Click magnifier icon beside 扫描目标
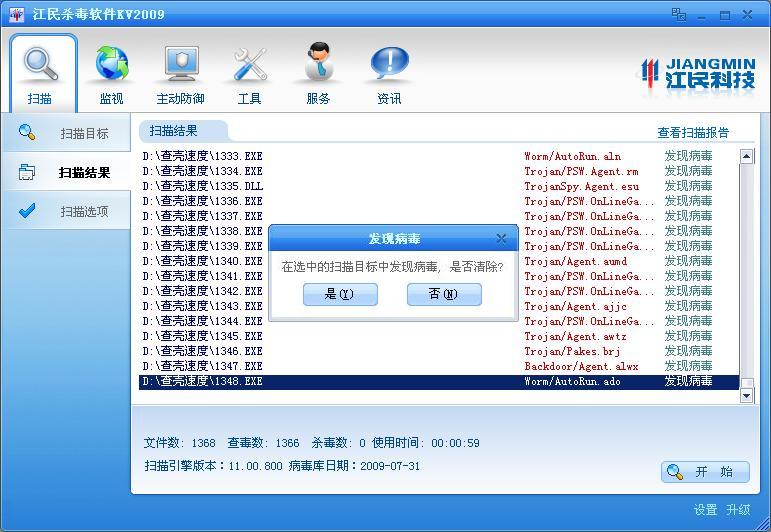The image size is (771, 532). point(27,132)
